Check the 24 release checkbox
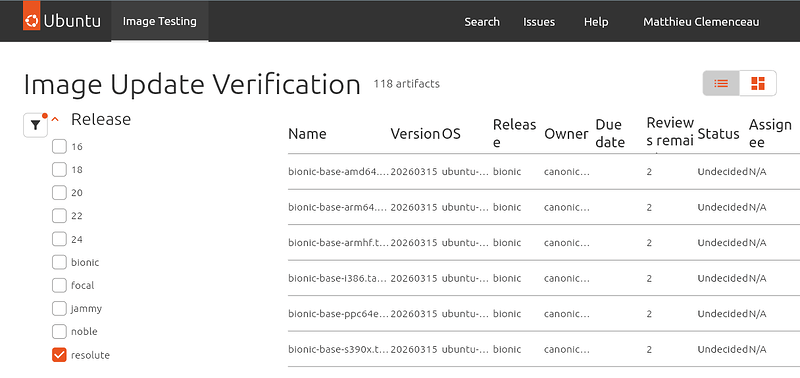800x378 pixels. point(59,239)
